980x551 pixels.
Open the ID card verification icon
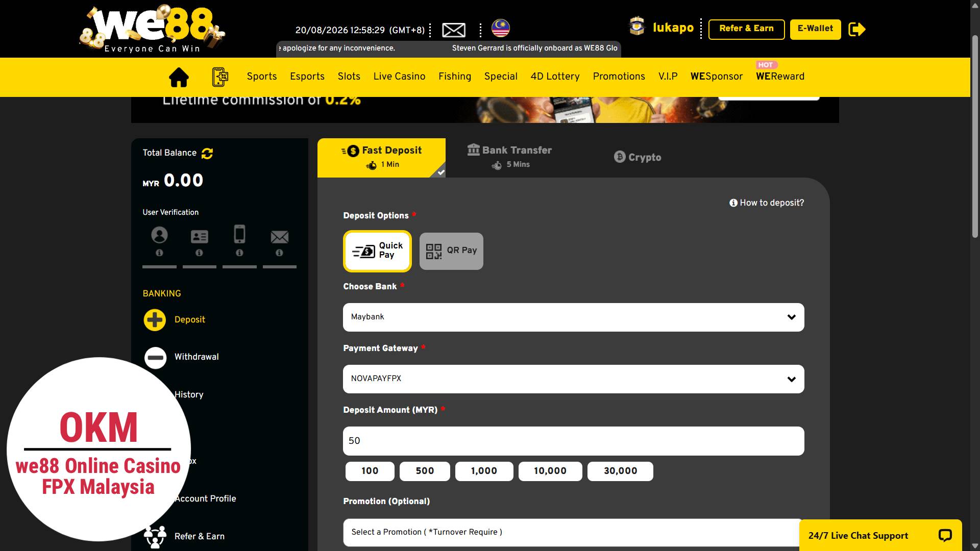(x=199, y=236)
